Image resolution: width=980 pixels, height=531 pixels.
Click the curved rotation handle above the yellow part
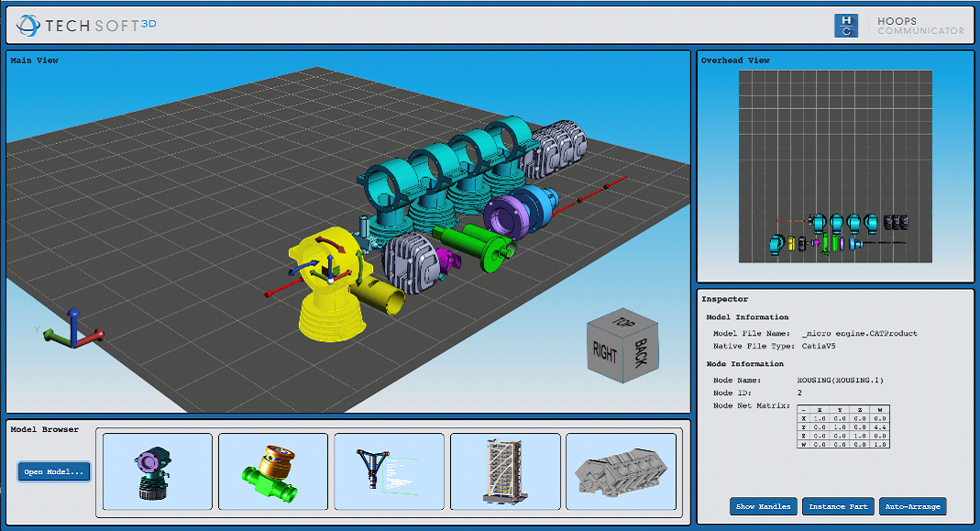click(x=330, y=242)
